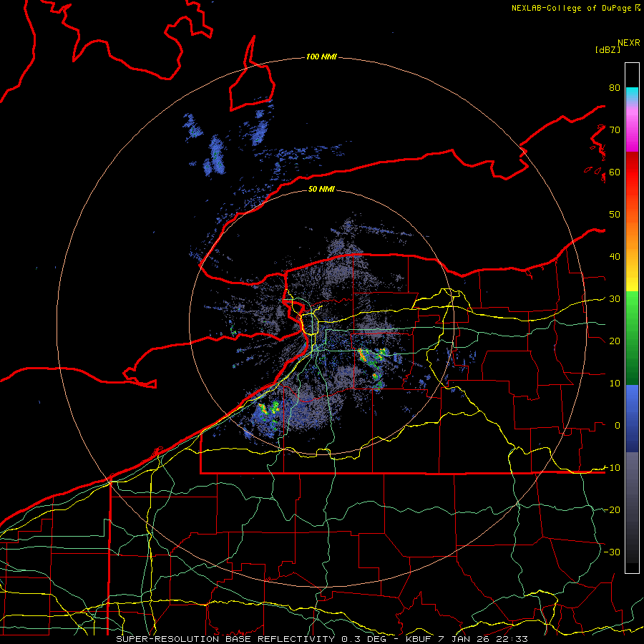Click the 30 value on dBZ scale
644x644 pixels.
[x=615, y=298]
